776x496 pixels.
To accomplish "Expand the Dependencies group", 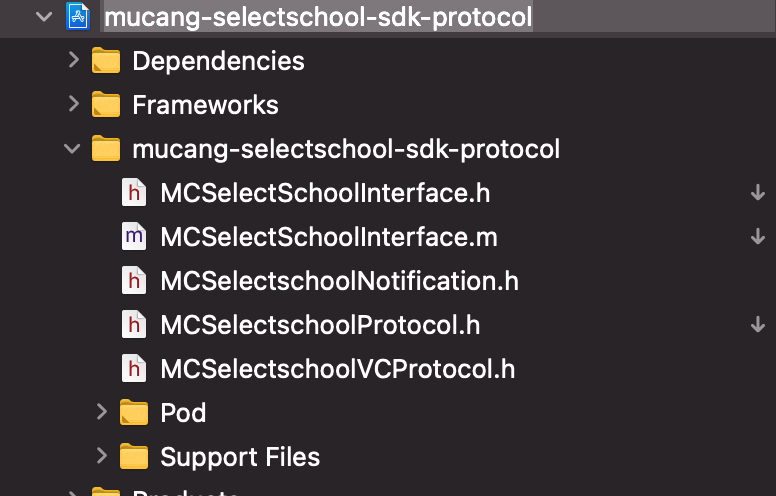I will click(74, 60).
